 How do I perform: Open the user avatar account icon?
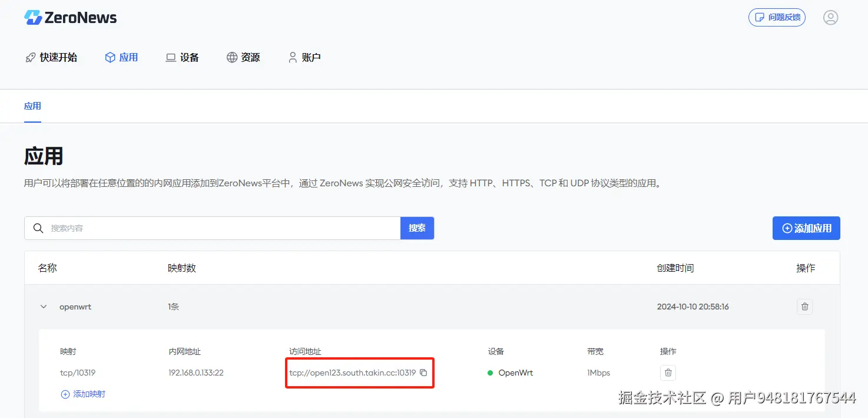(831, 18)
